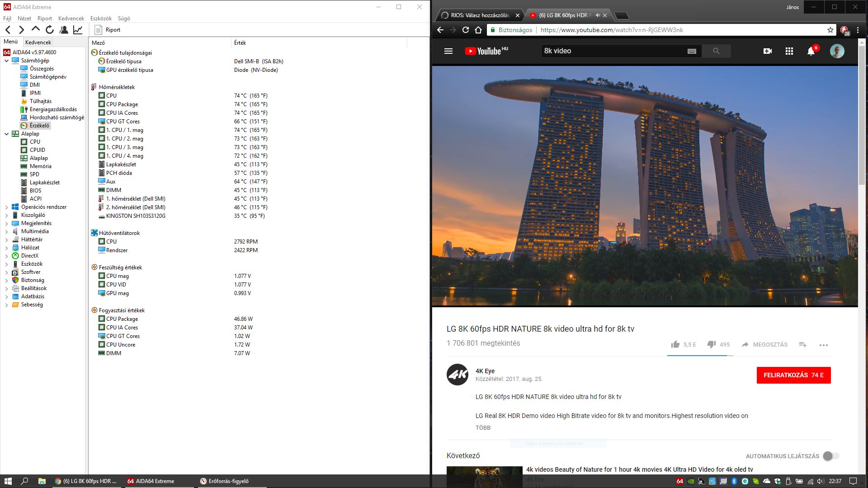868x488 pixels.
Task: Refresh AIDA64 sensor readings
Action: click(50, 30)
